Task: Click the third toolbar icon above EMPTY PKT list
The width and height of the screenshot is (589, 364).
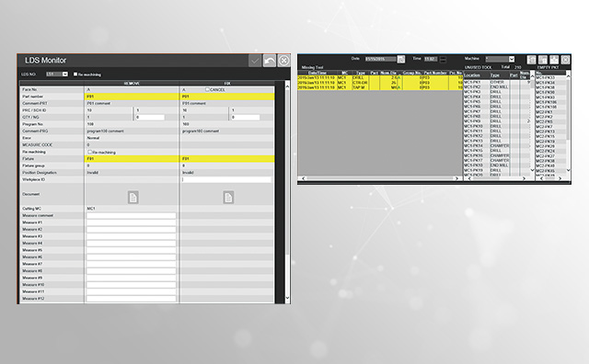Action: pos(554,60)
